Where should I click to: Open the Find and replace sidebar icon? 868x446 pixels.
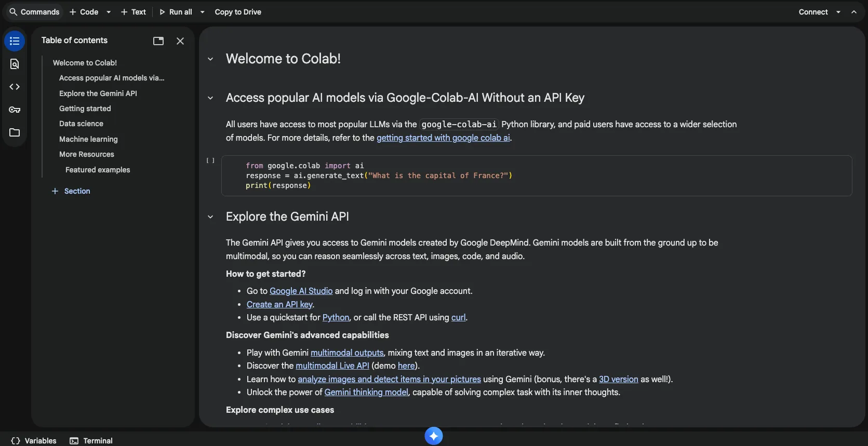tap(15, 64)
